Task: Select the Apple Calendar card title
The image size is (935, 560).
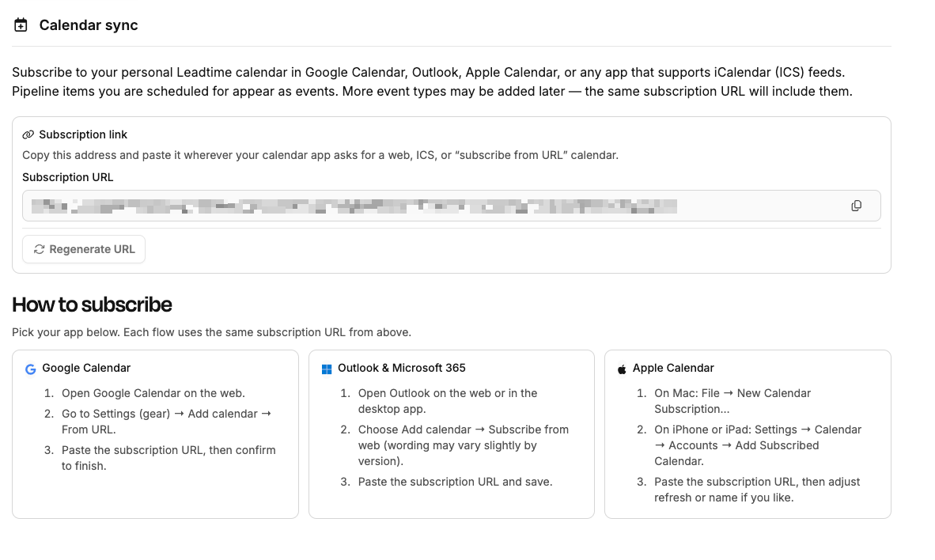Action: [673, 368]
